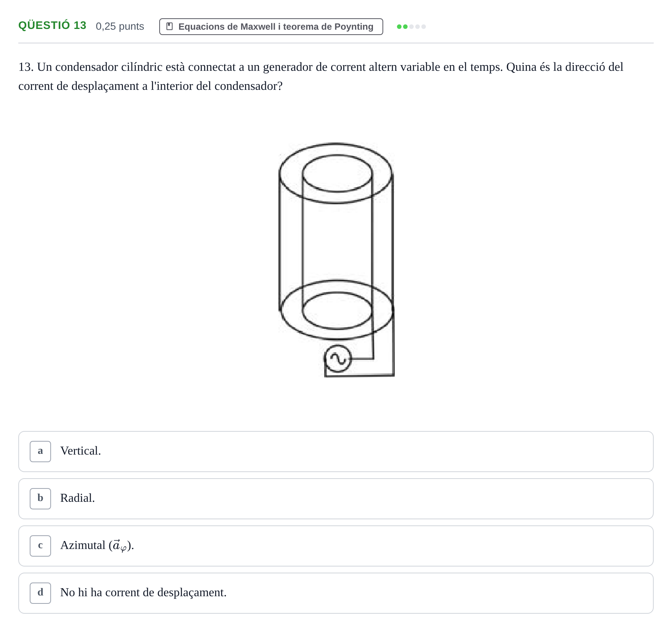
Task: Choose answer c 'Azimutal'
Action: (336, 546)
